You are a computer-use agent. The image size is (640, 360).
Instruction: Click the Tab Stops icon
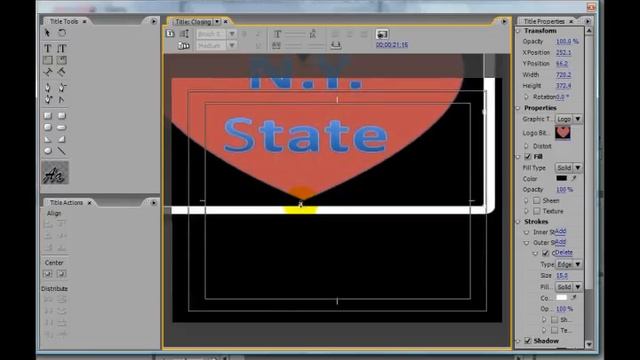coord(336,45)
